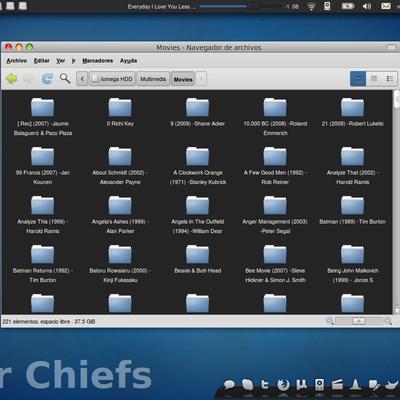This screenshot has width=400, height=400.
Task: Select the Bee Movie (2007) folder
Action: click(x=275, y=264)
